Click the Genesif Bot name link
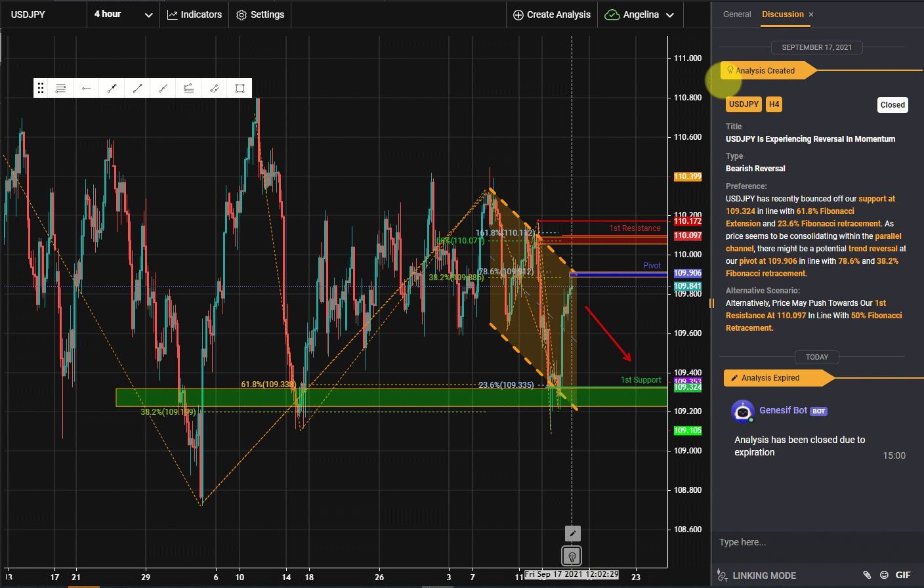Screen dimensions: 924x588 coord(783,410)
